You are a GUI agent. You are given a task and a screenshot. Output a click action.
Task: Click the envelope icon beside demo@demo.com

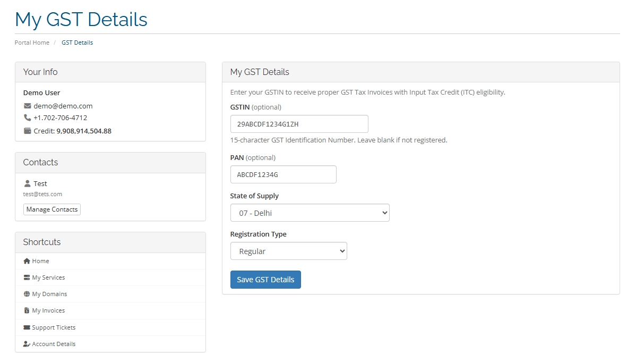coord(28,106)
